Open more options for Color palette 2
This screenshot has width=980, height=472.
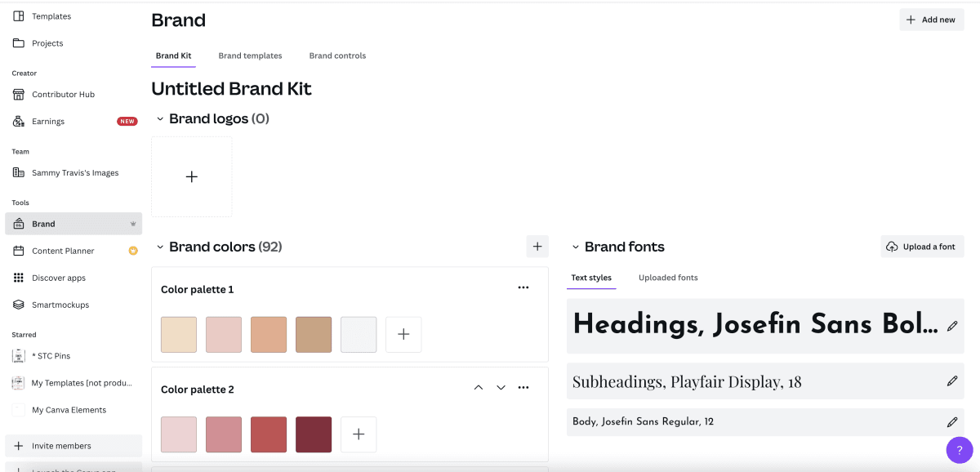tap(523, 387)
